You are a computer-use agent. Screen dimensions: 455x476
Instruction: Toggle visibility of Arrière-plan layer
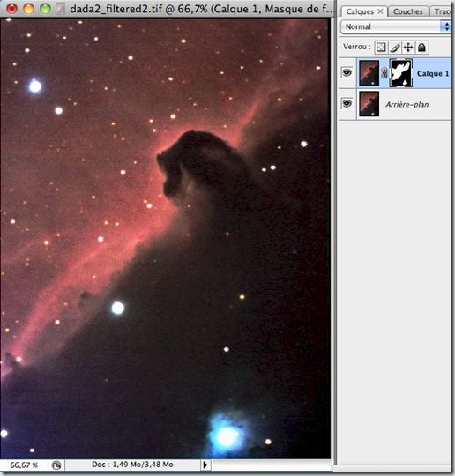tap(347, 104)
